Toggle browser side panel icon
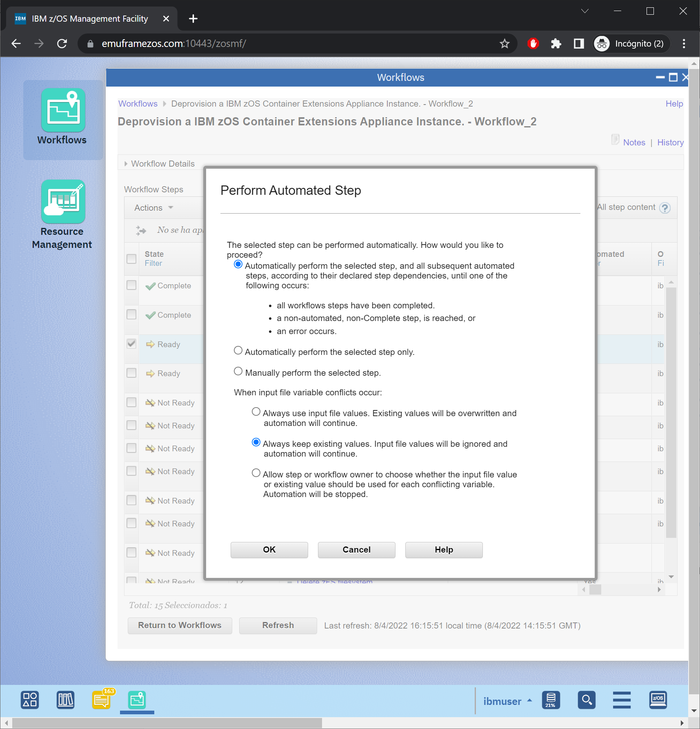 coord(579,44)
